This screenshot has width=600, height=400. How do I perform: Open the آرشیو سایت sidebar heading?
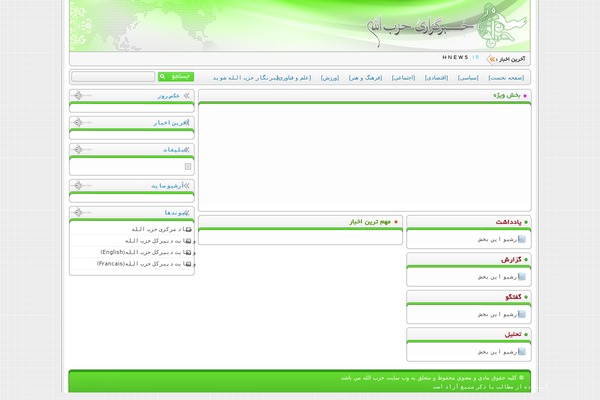(168, 186)
